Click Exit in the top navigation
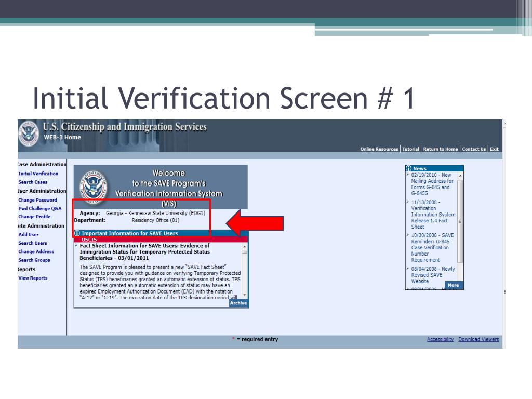The width and height of the screenshot is (532, 399). (495, 149)
